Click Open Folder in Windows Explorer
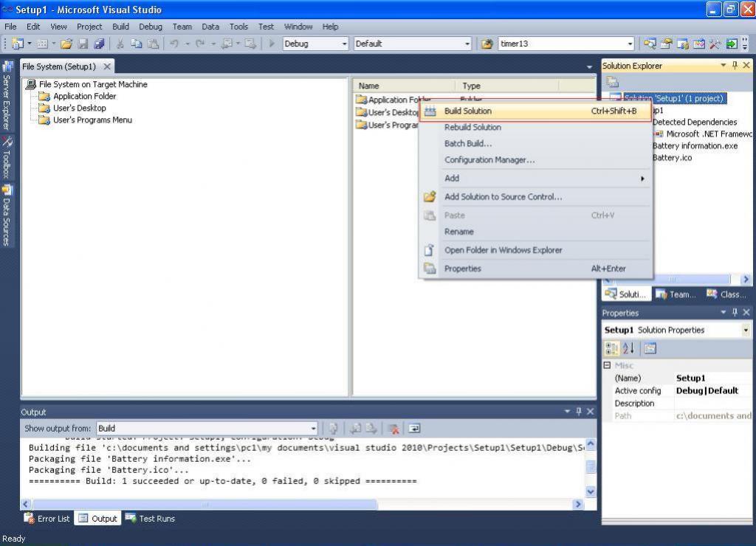 point(536,250)
